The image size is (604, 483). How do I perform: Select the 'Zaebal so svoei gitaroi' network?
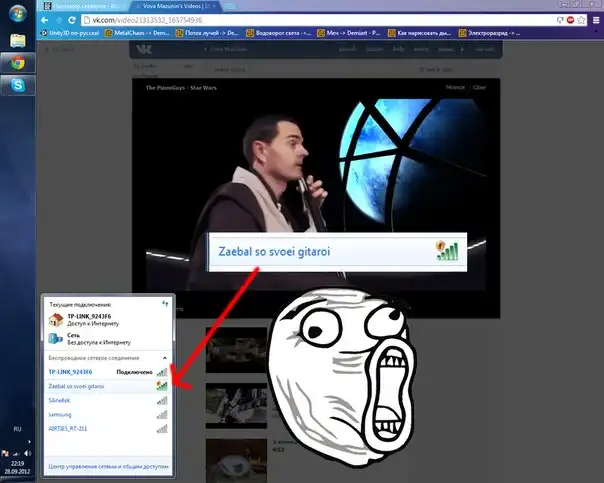[77, 385]
